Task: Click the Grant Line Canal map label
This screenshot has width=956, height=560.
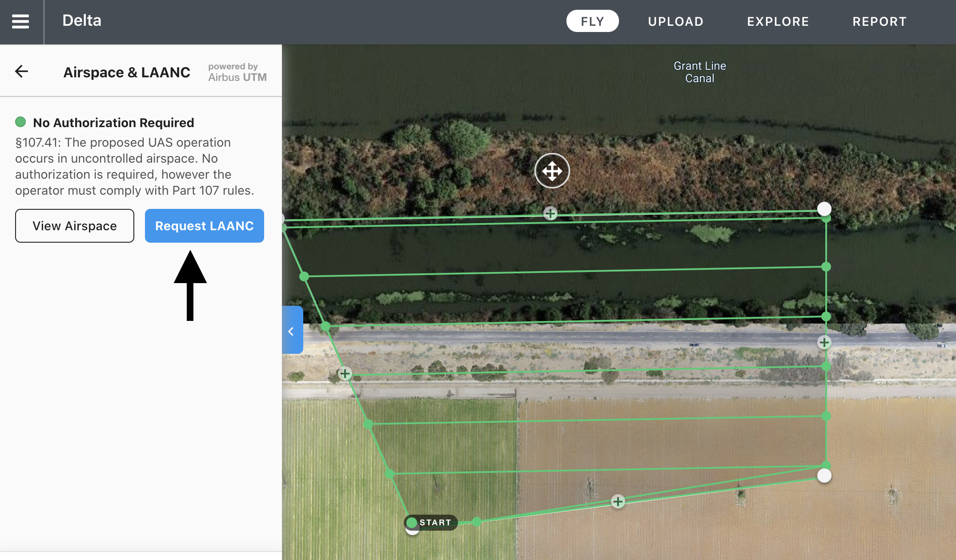Action: pyautogui.click(x=699, y=72)
